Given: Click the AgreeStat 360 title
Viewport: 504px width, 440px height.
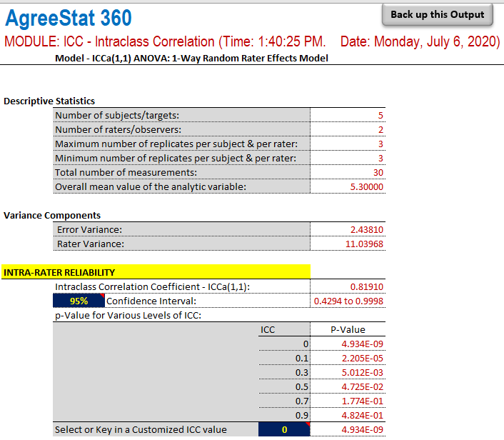Looking at the screenshot, I should click(x=69, y=18).
